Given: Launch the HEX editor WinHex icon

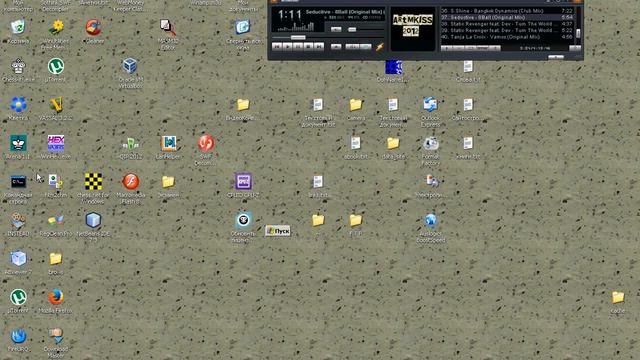Looking at the screenshot, I should 56,143.
